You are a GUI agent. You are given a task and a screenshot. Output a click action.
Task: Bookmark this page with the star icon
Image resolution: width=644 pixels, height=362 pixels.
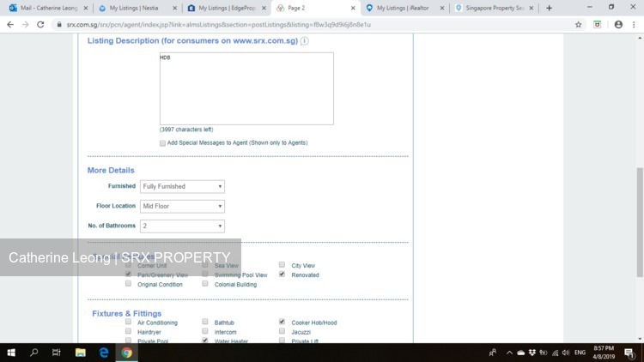tap(578, 25)
